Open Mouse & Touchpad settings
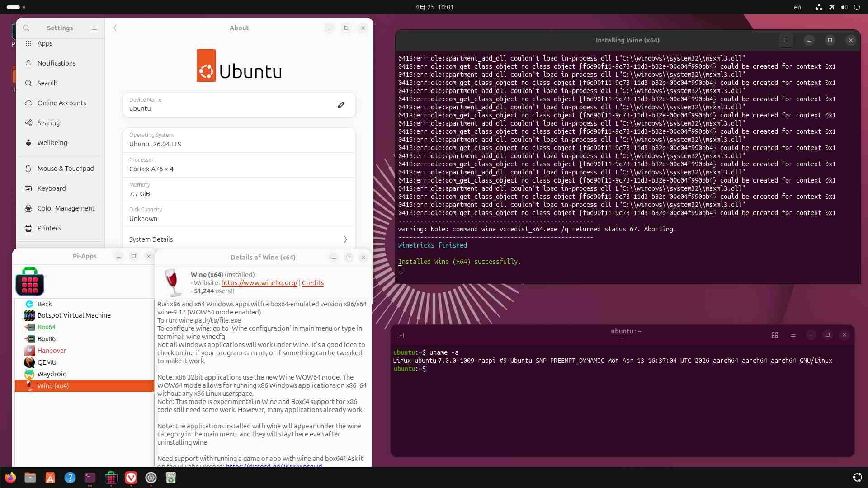Screen dimensions: 868x488 [x=66, y=169]
